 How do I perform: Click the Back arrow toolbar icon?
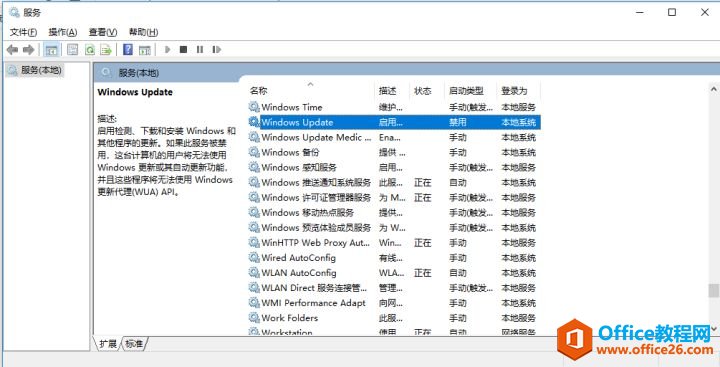(x=12, y=50)
